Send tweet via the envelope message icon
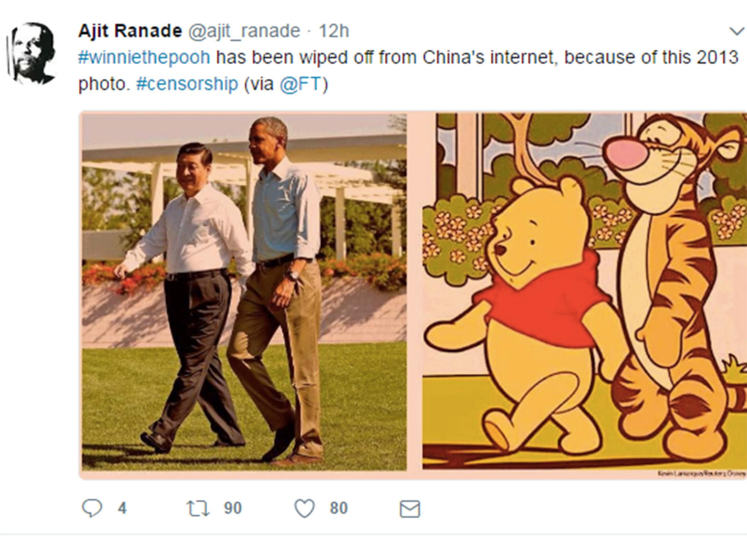The width and height of the screenshot is (747, 560). [410, 509]
